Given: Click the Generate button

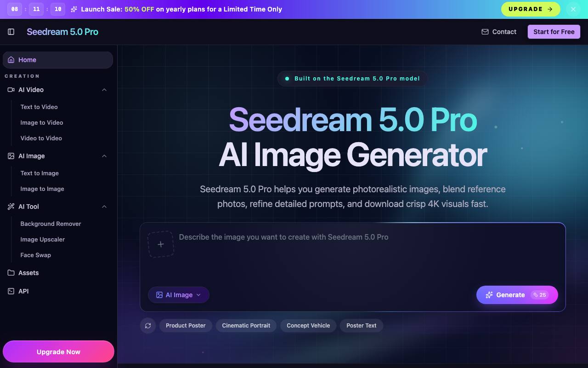Looking at the screenshot, I should [517, 295].
